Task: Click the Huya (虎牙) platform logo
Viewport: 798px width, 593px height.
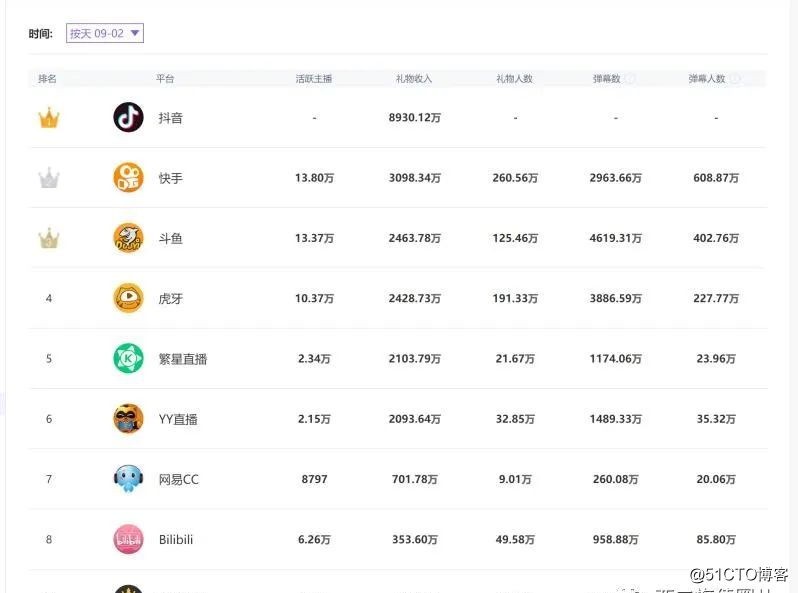Action: 128,298
